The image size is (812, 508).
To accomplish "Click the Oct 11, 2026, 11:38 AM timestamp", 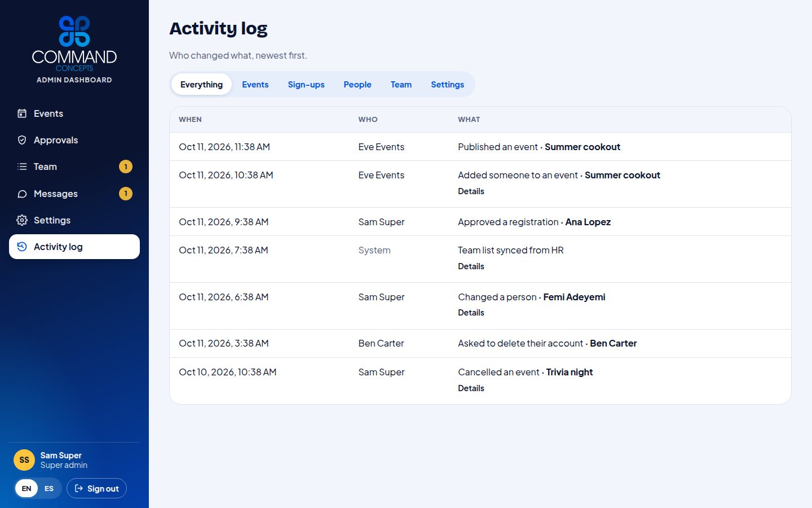I will (224, 147).
